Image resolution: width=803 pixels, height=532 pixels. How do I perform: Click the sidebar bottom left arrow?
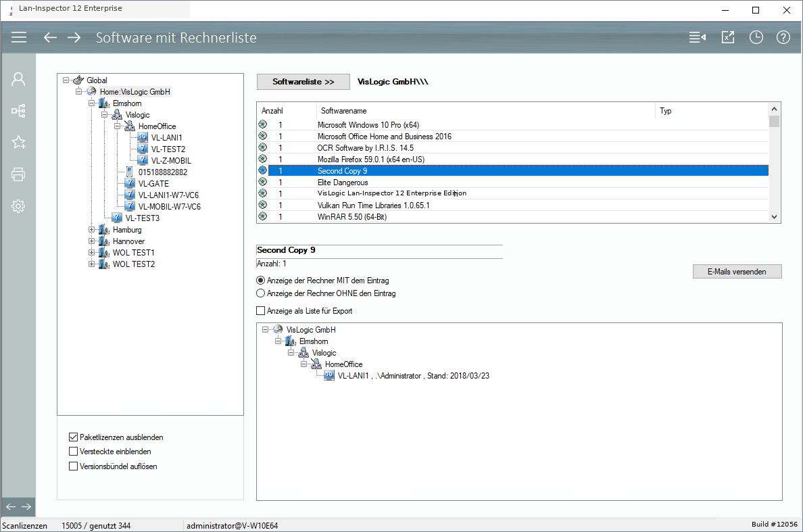tap(11, 506)
